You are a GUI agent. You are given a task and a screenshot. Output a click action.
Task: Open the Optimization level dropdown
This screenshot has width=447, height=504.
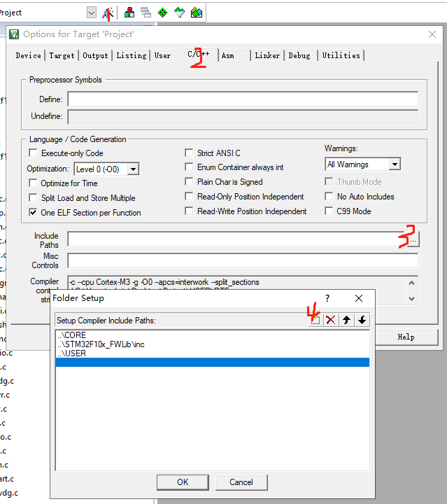tap(133, 169)
